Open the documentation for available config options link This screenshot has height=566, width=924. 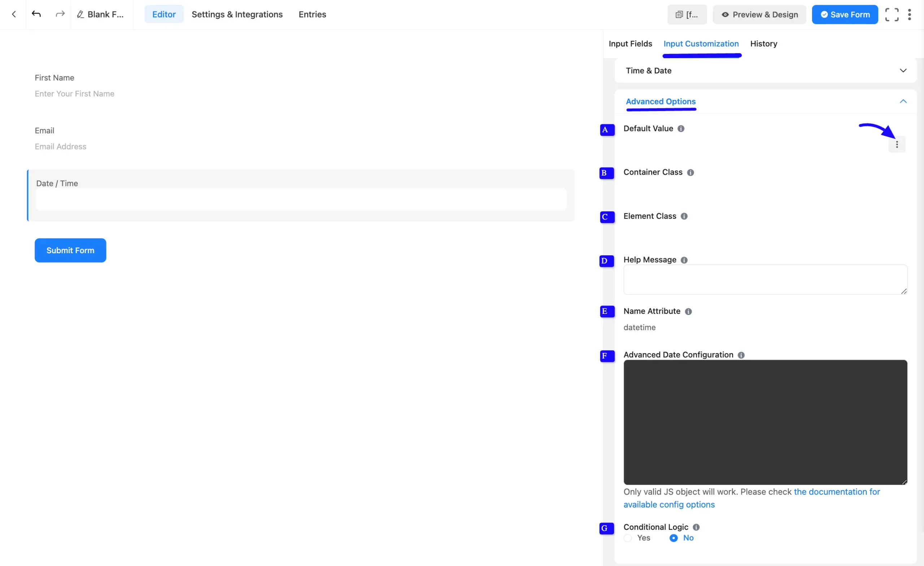[x=751, y=498]
